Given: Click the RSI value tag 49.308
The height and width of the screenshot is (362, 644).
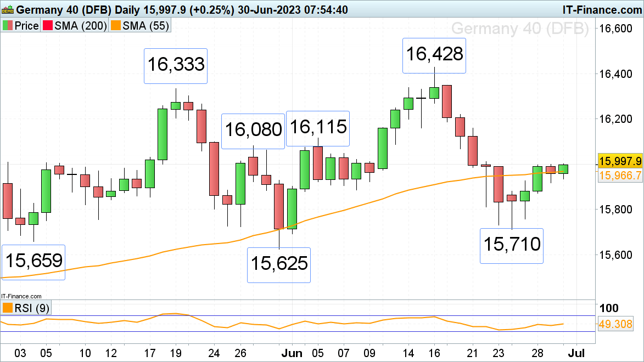Looking at the screenshot, I should pos(615,324).
